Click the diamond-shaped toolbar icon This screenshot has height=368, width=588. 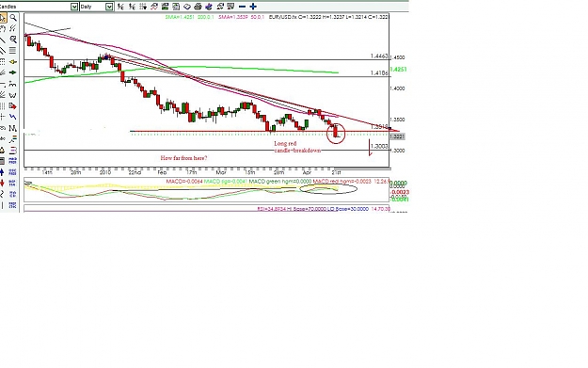[x=187, y=7]
